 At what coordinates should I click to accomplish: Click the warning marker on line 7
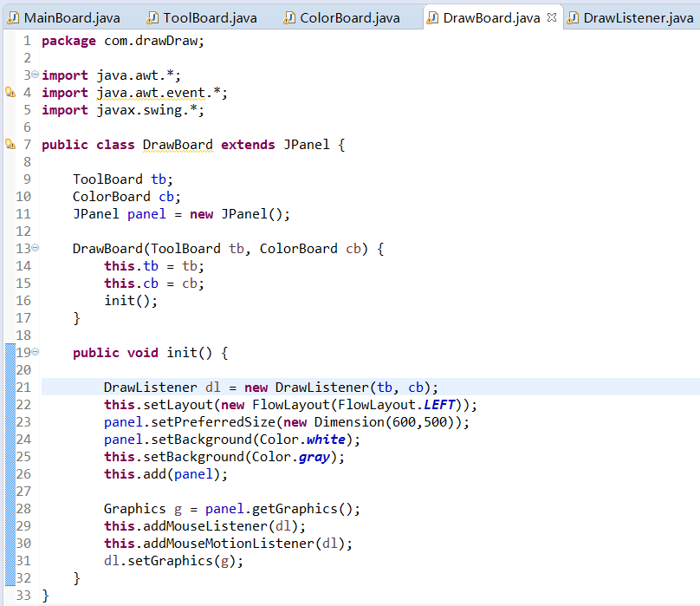click(x=10, y=145)
